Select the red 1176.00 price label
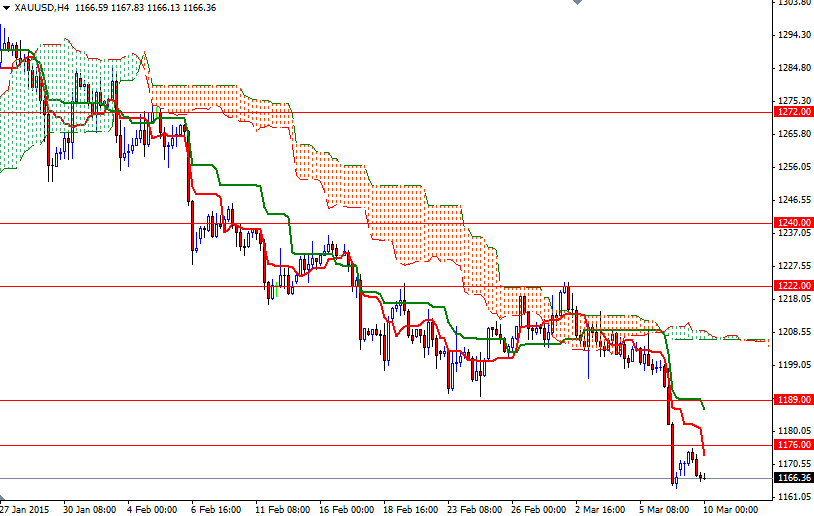Screen dimensions: 814x516 pos(792,445)
